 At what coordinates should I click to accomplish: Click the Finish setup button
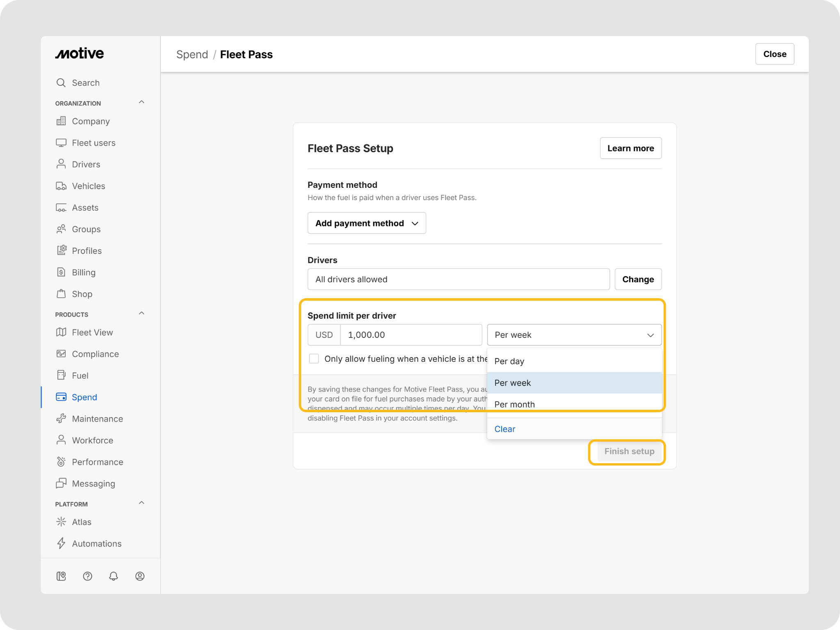(629, 451)
